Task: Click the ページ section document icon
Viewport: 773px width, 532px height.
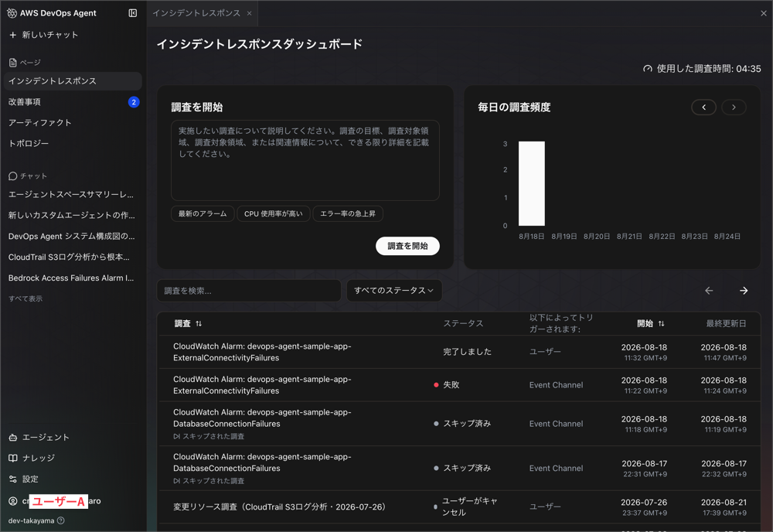Action: tap(13, 63)
